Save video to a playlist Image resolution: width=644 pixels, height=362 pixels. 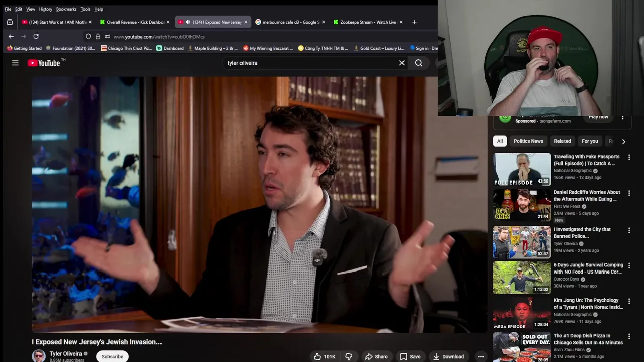[410, 356]
